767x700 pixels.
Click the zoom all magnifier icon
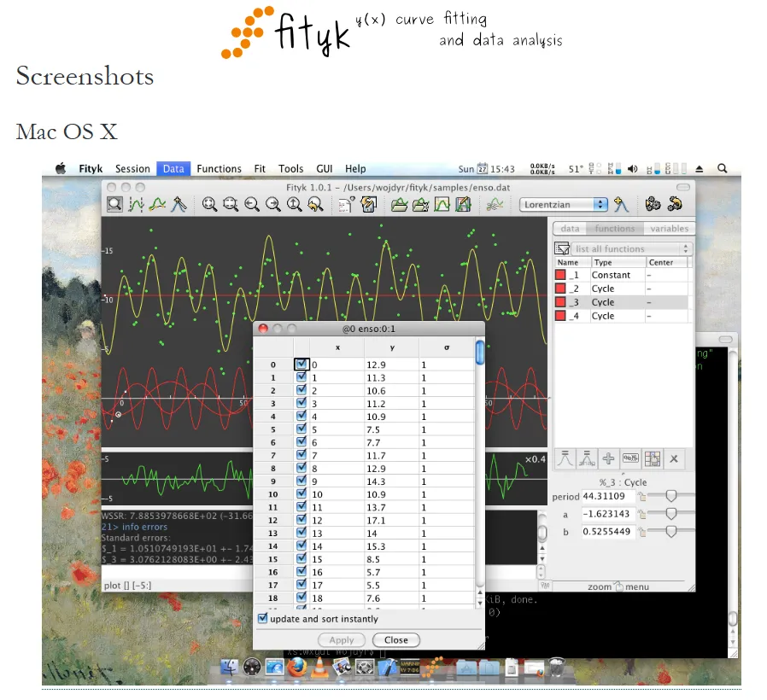pyautogui.click(x=209, y=204)
